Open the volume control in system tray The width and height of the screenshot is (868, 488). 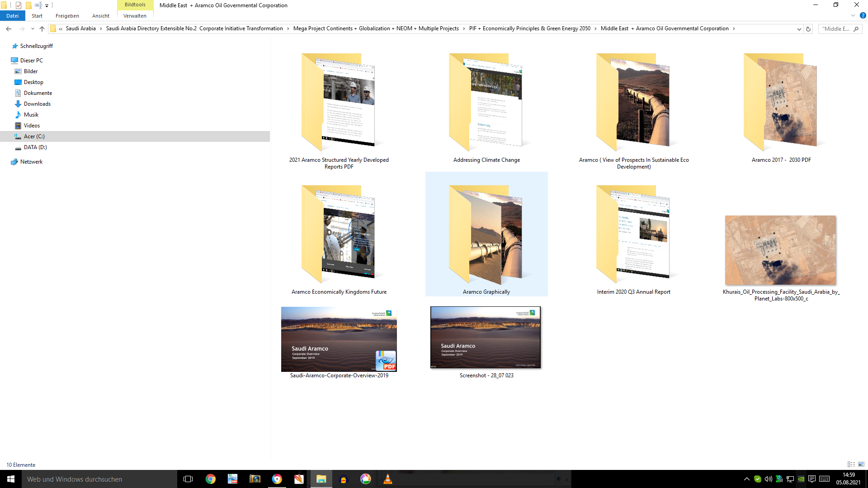[x=769, y=479]
